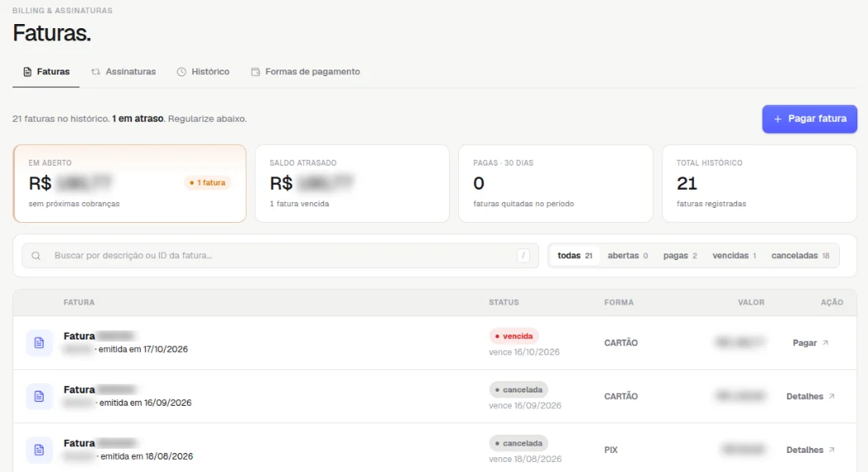Click the Faturas tab document icon
This screenshot has width=868, height=472.
(27, 72)
